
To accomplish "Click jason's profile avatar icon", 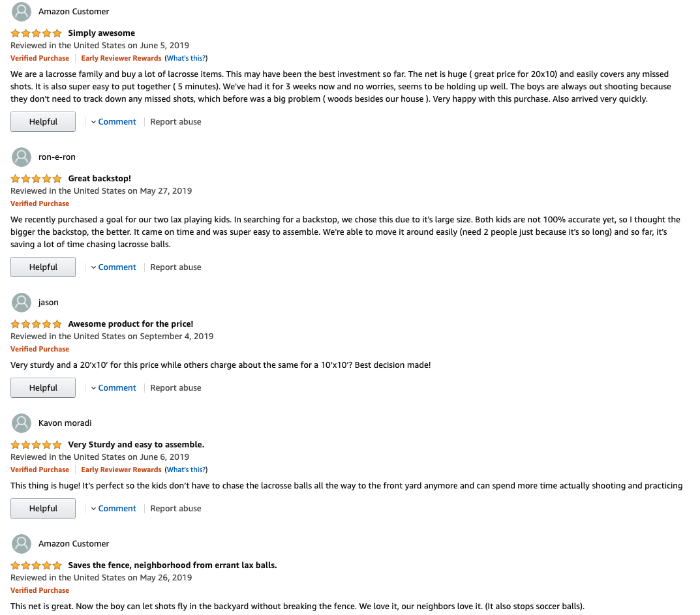I will pyautogui.click(x=22, y=303).
